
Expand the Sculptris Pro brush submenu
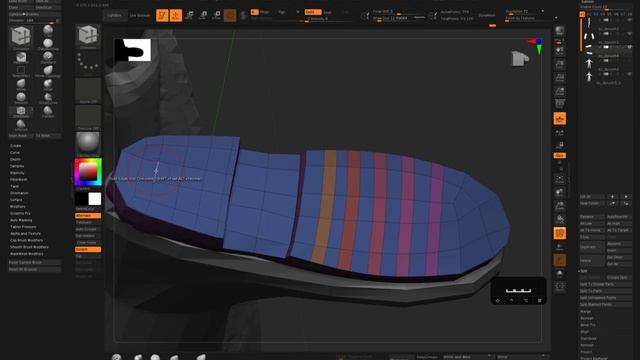point(20,213)
